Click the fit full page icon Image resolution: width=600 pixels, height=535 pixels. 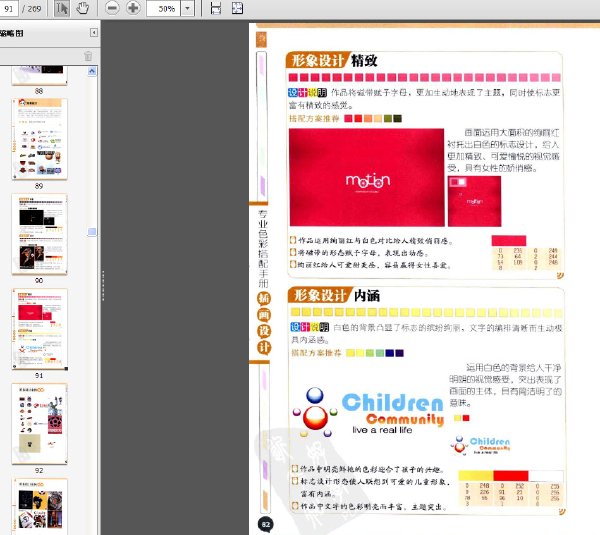coord(237,8)
